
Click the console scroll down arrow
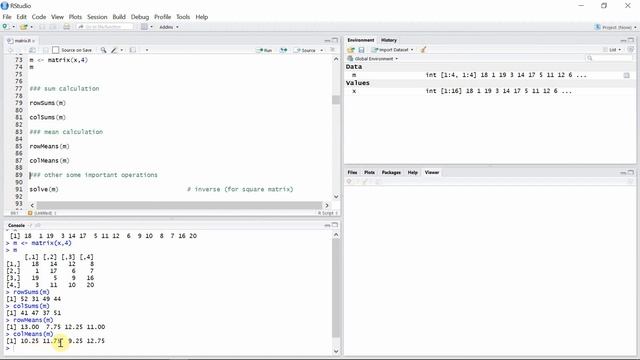(336, 351)
